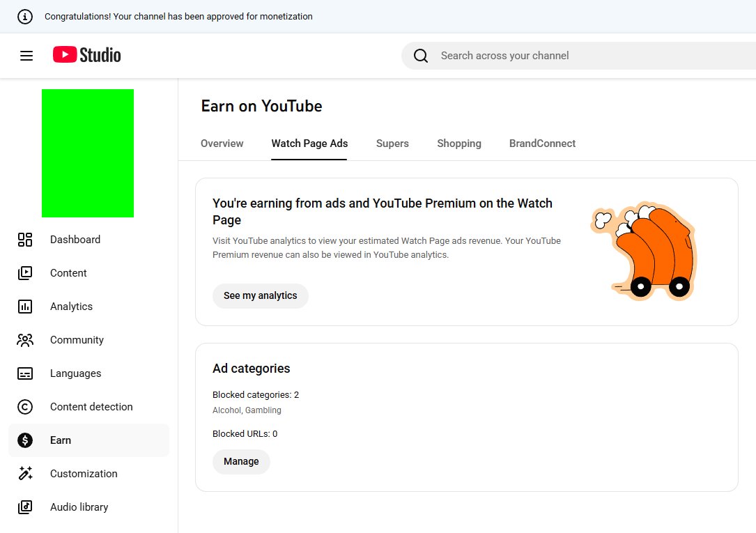Screen dimensions: 756x533
Task: Click the search magnifier icon
Action: pyautogui.click(x=420, y=56)
